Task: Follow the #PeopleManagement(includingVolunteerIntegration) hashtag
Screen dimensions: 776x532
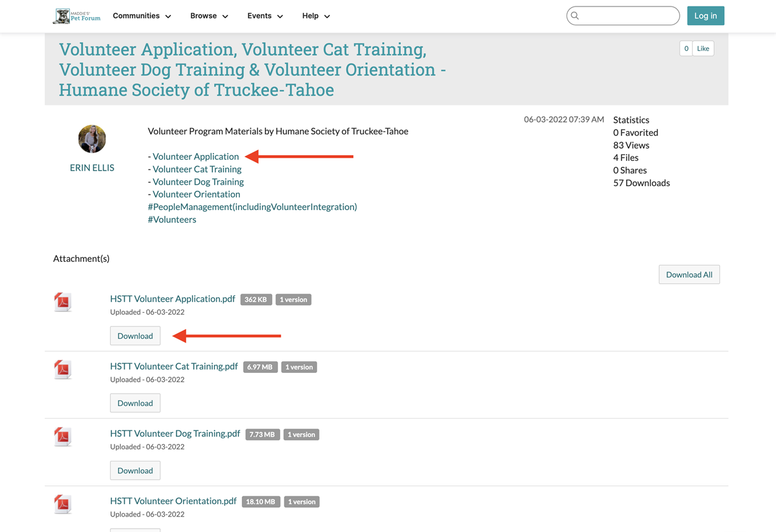Action: [252, 207]
